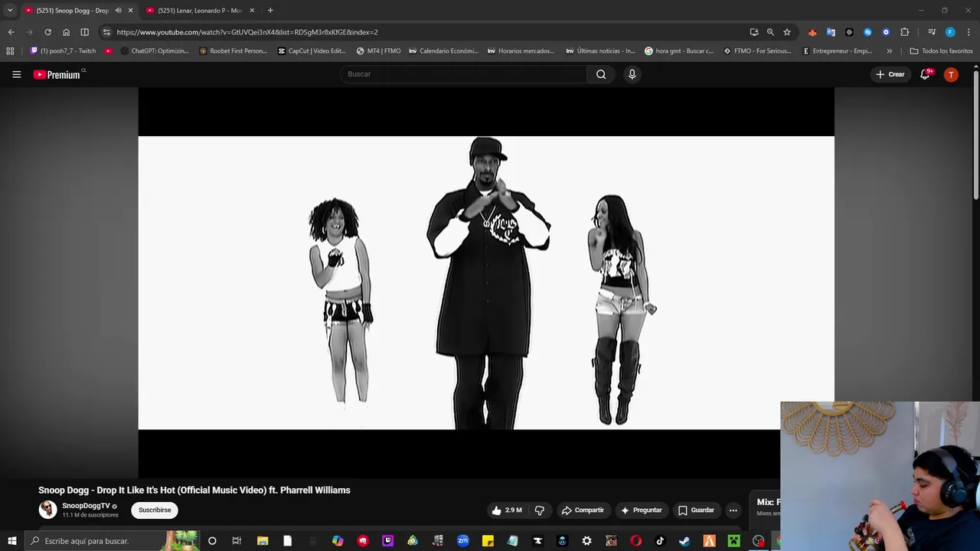
Task: Toggle the browser side panel icon
Action: (84, 32)
